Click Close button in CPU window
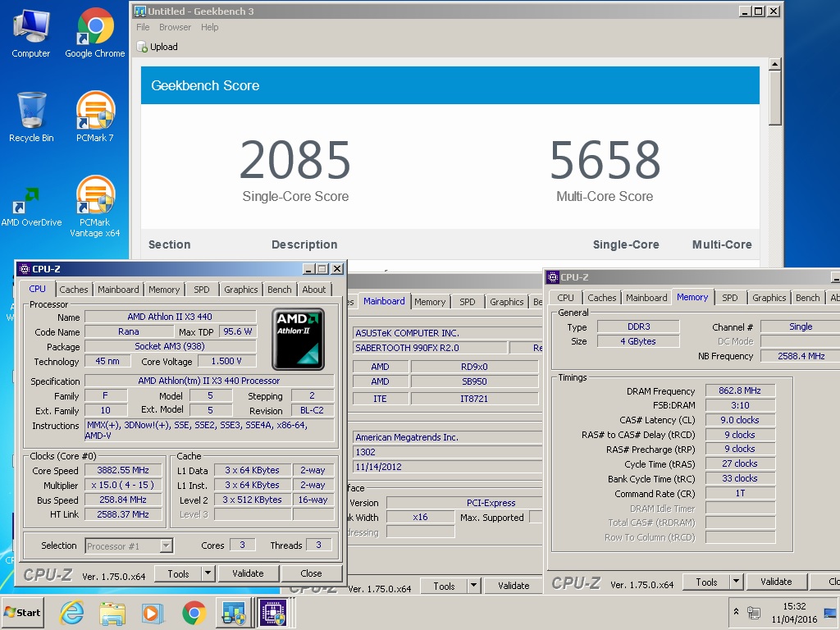 311,573
